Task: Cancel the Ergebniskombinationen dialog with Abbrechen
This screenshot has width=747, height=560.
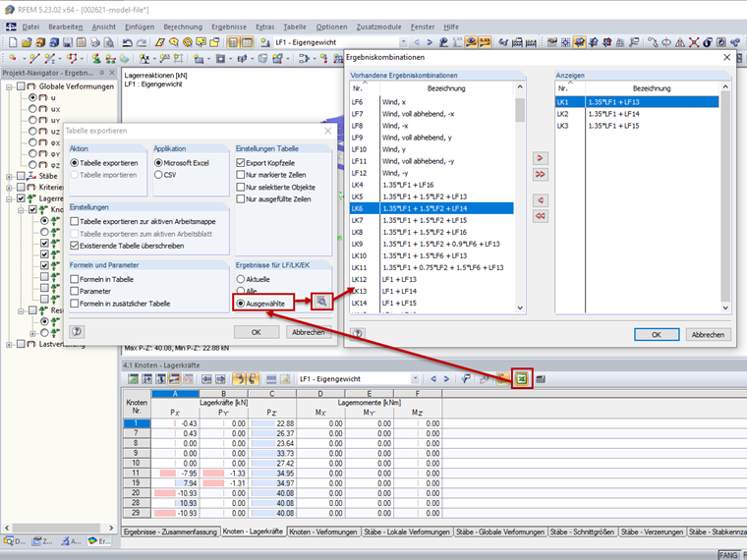Action: [708, 335]
